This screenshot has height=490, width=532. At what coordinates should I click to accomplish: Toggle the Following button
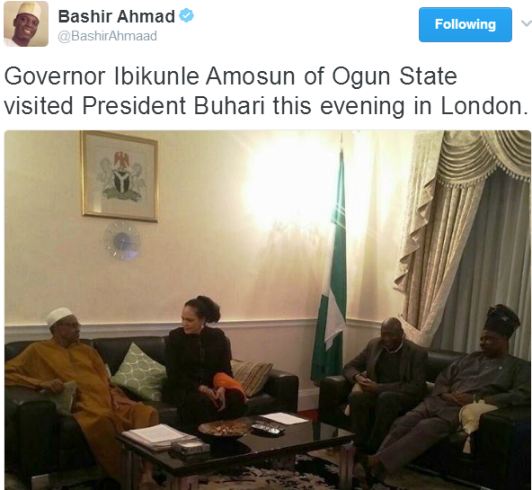[465, 24]
